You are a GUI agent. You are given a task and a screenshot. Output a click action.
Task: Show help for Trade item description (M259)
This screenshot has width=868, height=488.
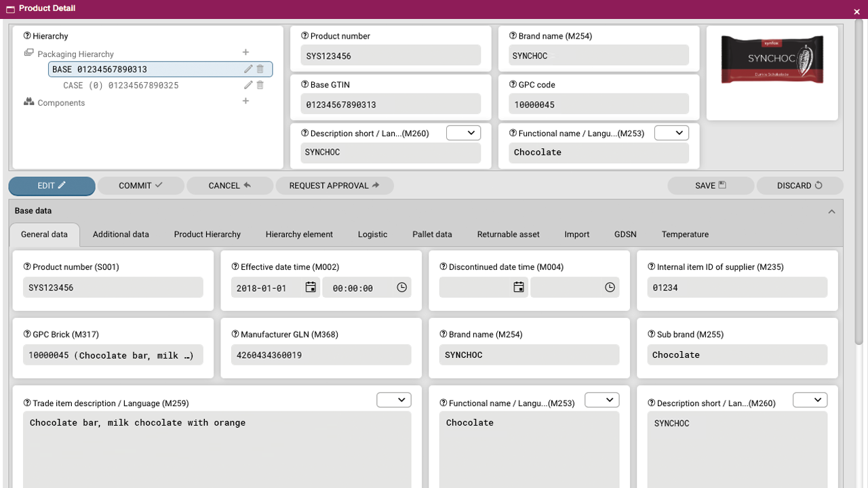(27, 403)
